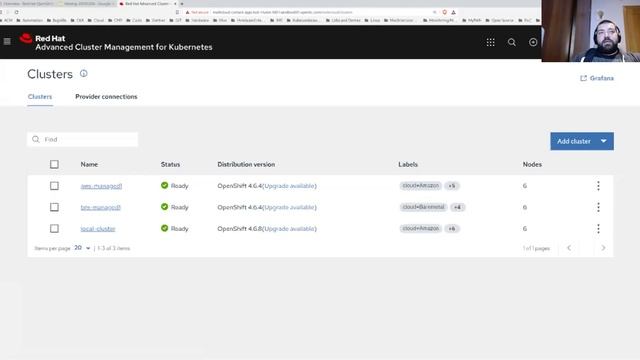Open actions kebab for aws-managed1 row
The height and width of the screenshot is (360, 640).
598,186
